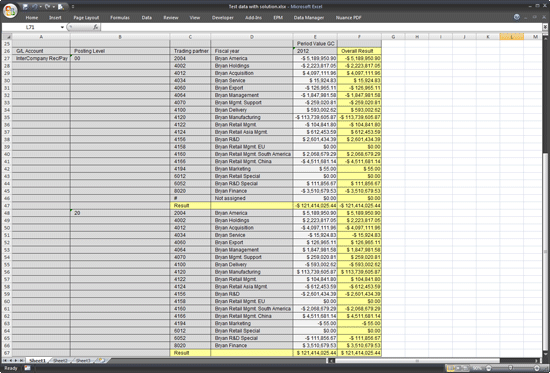Switch to the Sheet3 tab
This screenshot has height=373, width=550.
[83, 360]
